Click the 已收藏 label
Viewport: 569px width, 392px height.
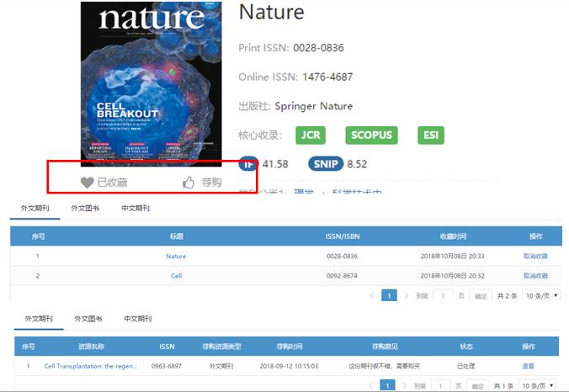pyautogui.click(x=113, y=182)
